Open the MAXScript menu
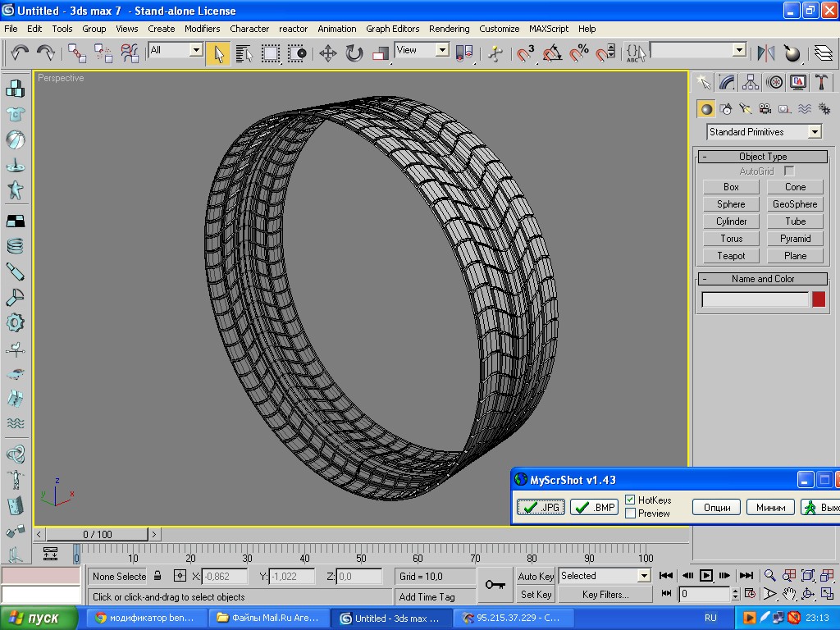840x630 pixels. click(x=549, y=29)
